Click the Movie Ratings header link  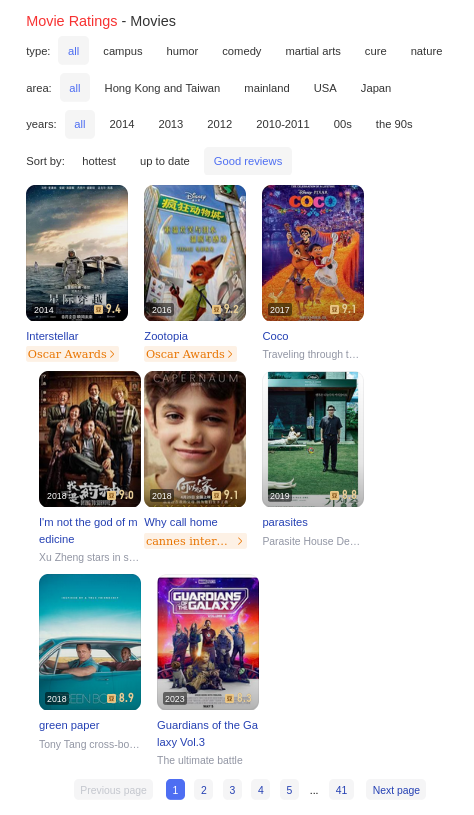72,21
